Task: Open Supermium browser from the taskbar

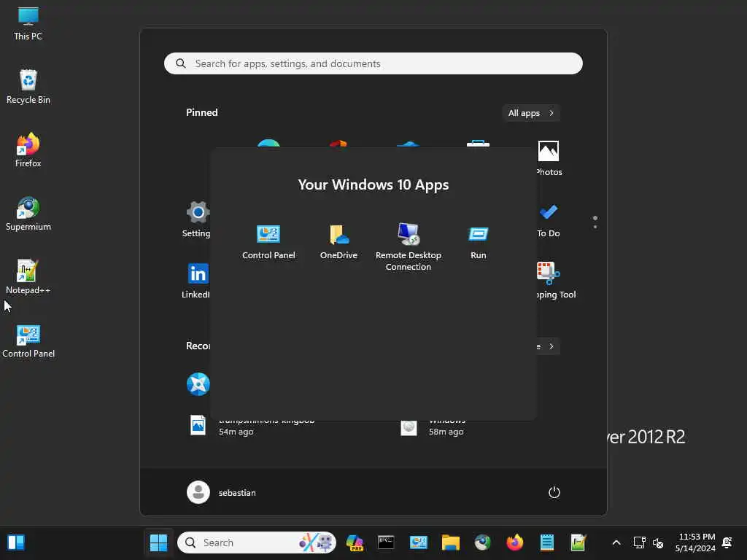Action: pos(483,542)
